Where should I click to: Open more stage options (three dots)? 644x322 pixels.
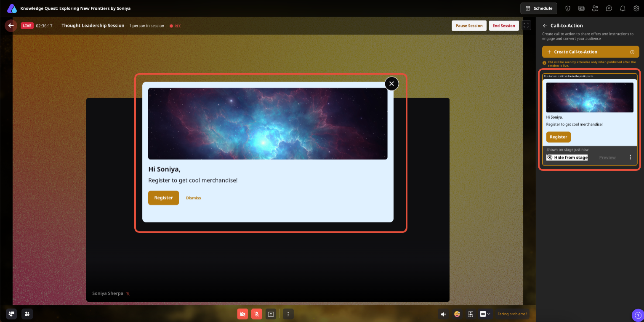[x=288, y=314]
